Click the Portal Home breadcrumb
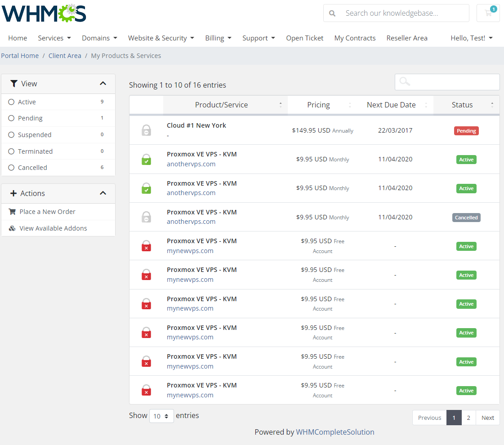The height and width of the screenshot is (445, 504). pos(20,56)
